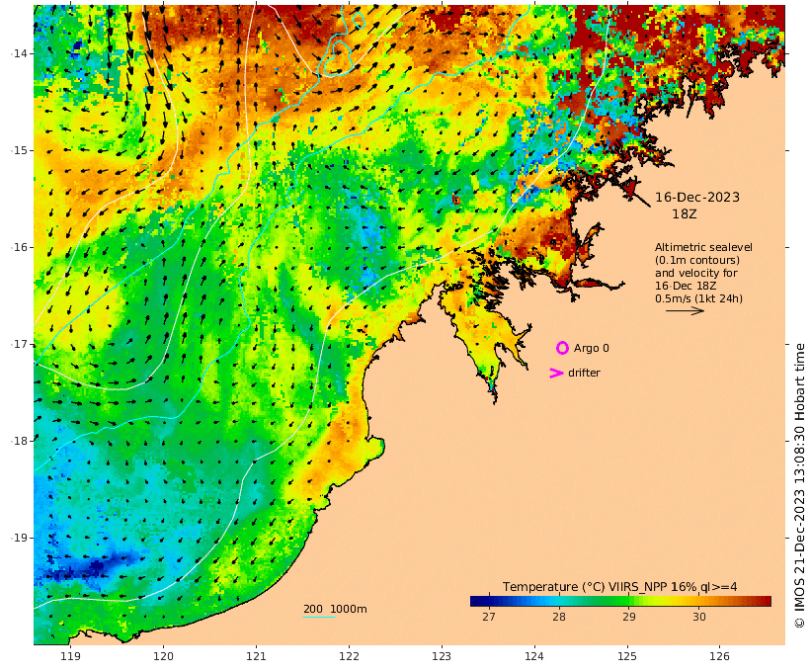
Task: Click the temperature color scale bar
Action: pos(620,601)
